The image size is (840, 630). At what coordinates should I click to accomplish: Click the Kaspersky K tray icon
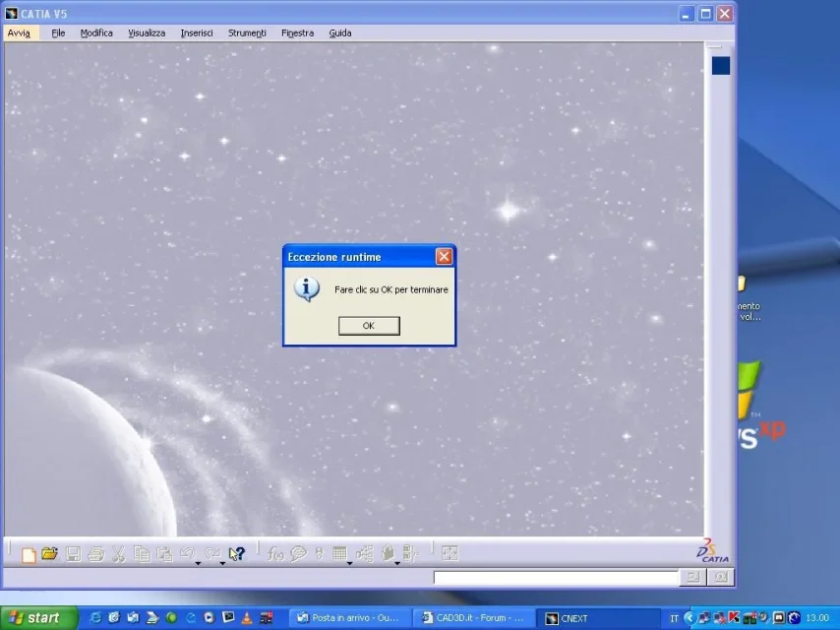click(735, 617)
